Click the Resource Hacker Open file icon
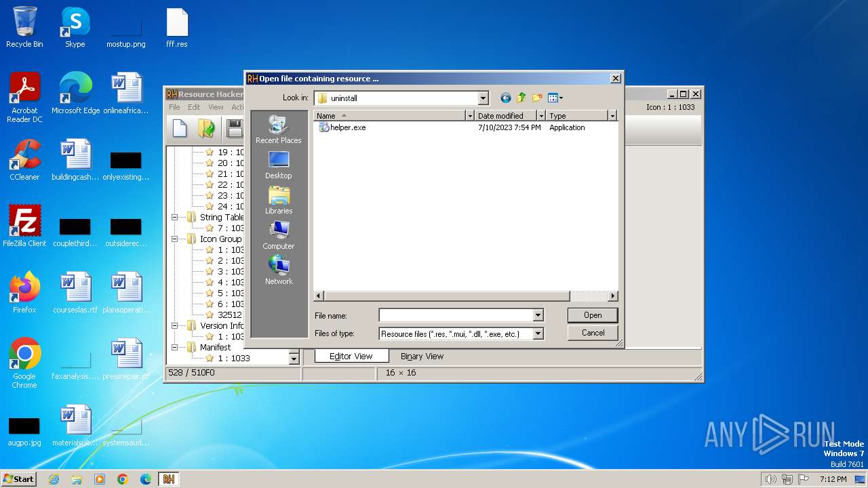 pyautogui.click(x=206, y=128)
